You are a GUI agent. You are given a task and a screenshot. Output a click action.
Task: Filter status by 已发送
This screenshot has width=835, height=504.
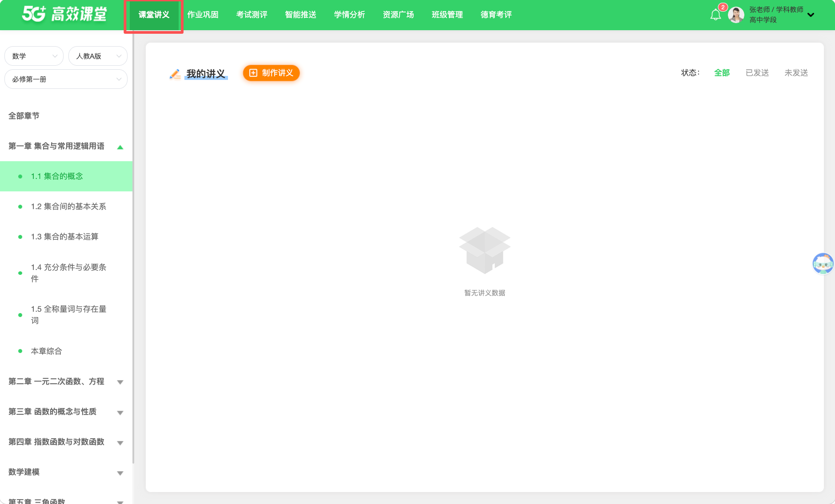tap(757, 73)
